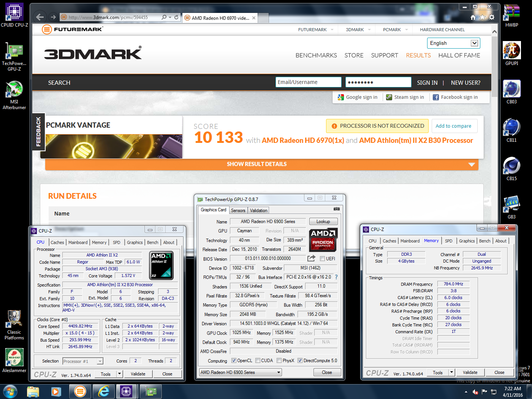Viewport: 532px width, 399px height.
Task: Open browser home page icon
Action: (x=473, y=17)
